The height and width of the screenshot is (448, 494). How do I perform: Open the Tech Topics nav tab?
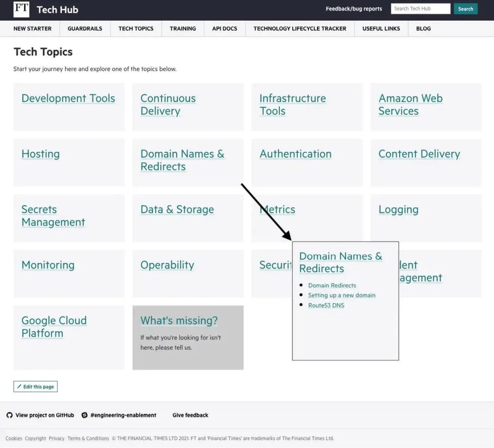click(136, 28)
